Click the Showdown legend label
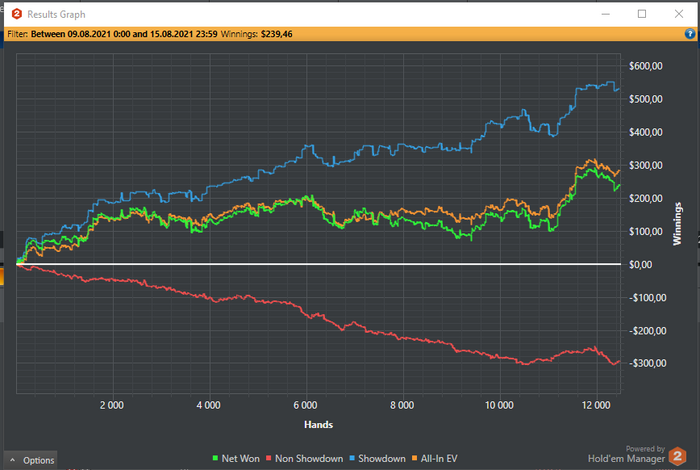700x470 pixels. click(x=382, y=459)
